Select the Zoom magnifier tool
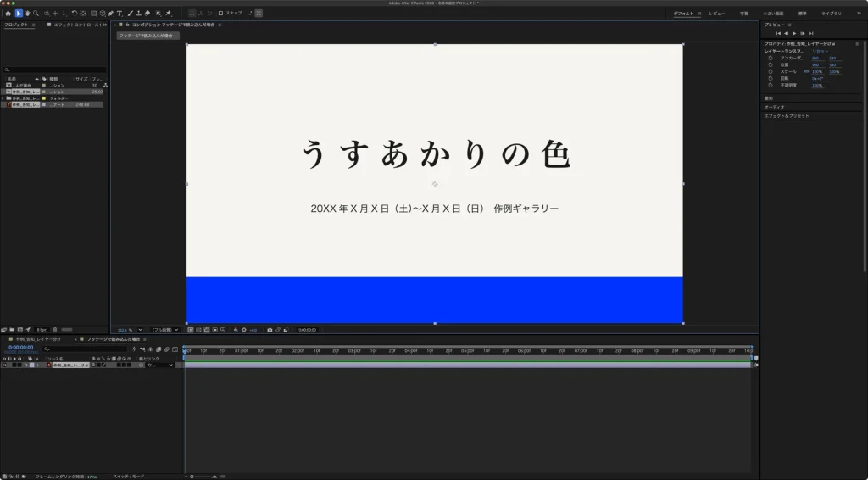 [36, 14]
